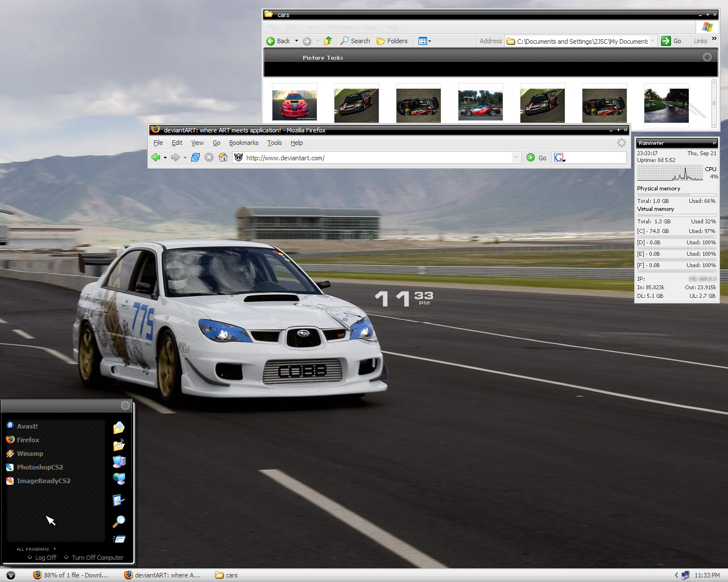The height and width of the screenshot is (582, 728).
Task: Open the Control Panel checklist icon in start menu
Action: point(118,500)
